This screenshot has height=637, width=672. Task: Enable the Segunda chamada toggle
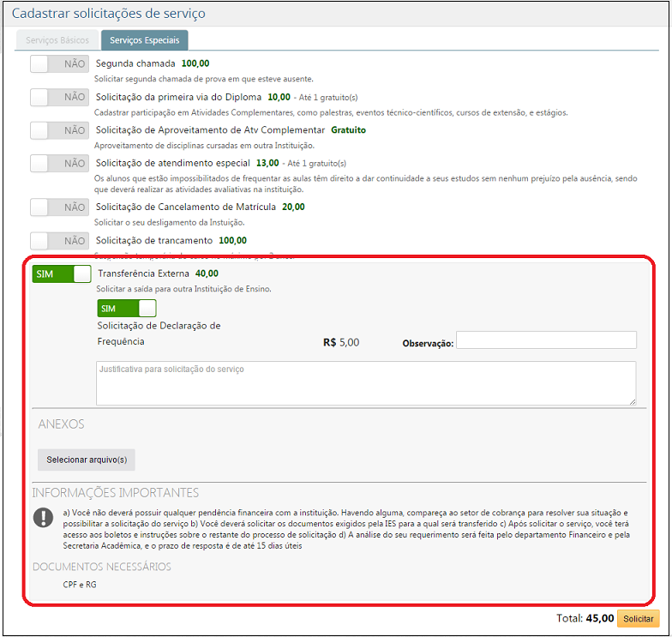pos(59,64)
